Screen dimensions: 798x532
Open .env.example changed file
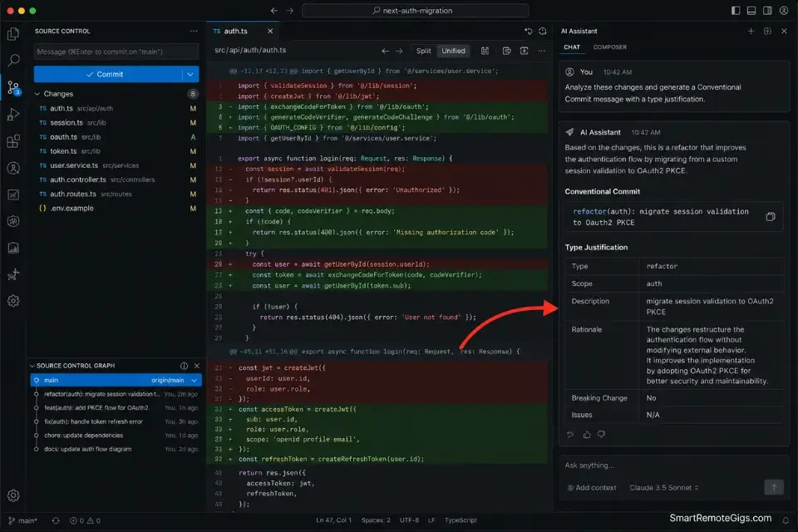tap(116, 208)
